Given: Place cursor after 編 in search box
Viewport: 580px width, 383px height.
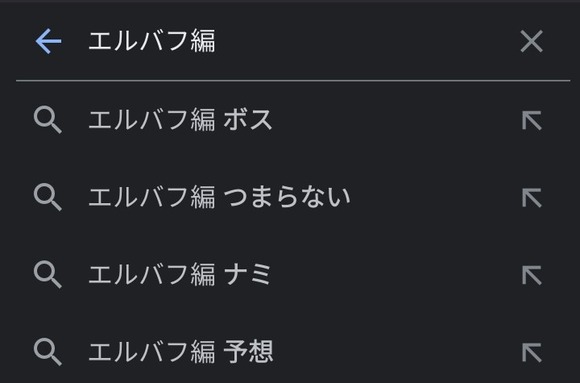Looking at the screenshot, I should pyautogui.click(x=216, y=41).
